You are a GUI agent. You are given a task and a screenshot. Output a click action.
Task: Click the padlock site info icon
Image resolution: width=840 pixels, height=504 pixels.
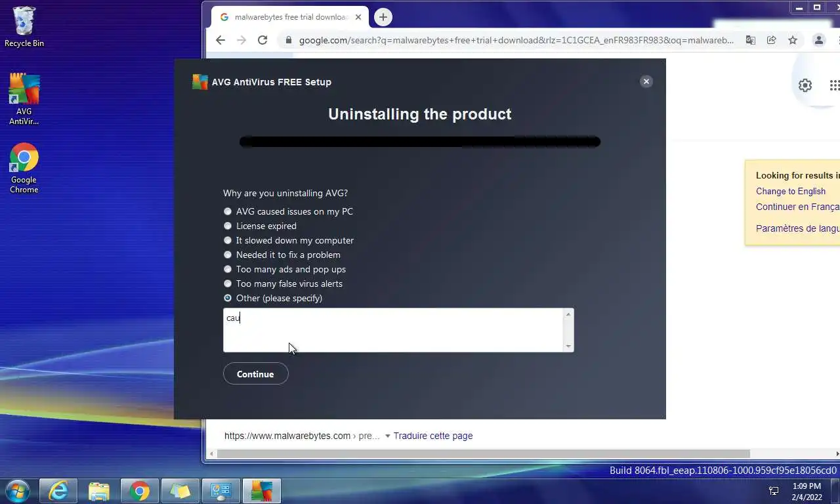coord(288,40)
